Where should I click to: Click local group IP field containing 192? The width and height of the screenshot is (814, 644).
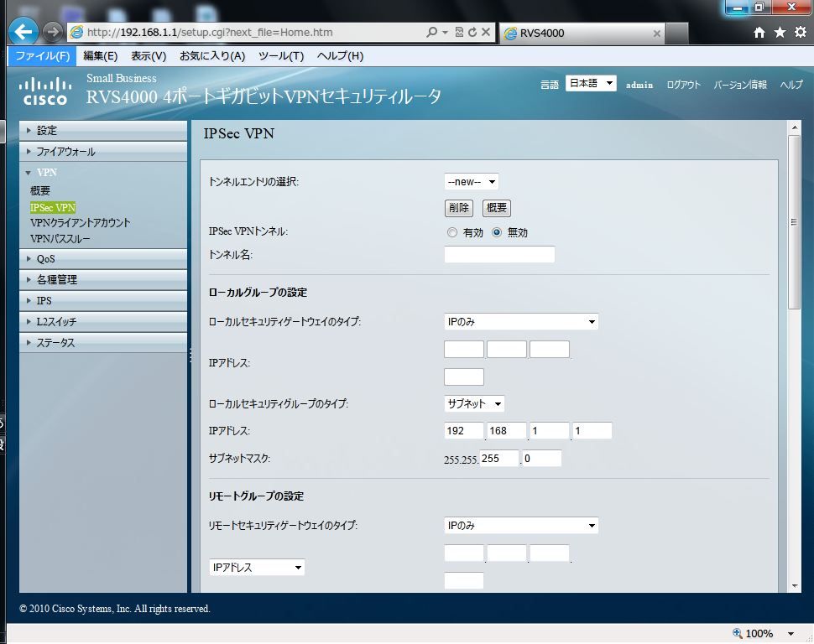pyautogui.click(x=464, y=431)
